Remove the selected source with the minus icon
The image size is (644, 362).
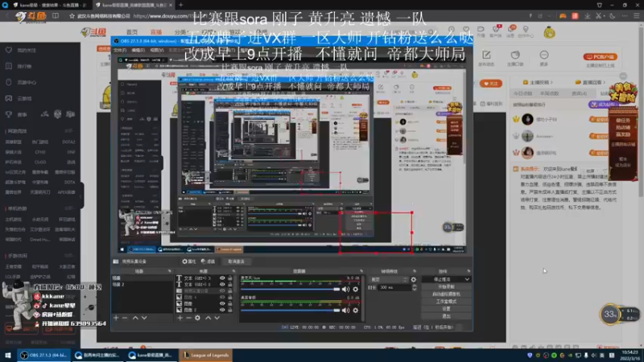188,318
